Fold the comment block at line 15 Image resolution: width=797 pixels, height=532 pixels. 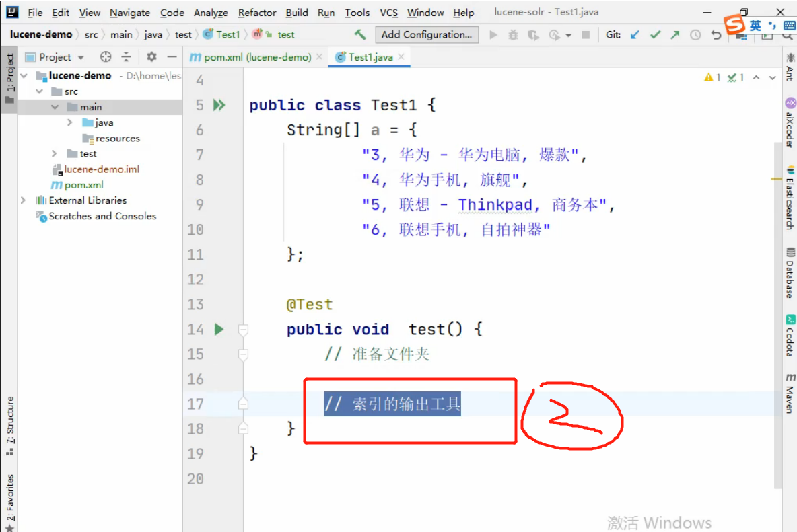click(x=244, y=354)
